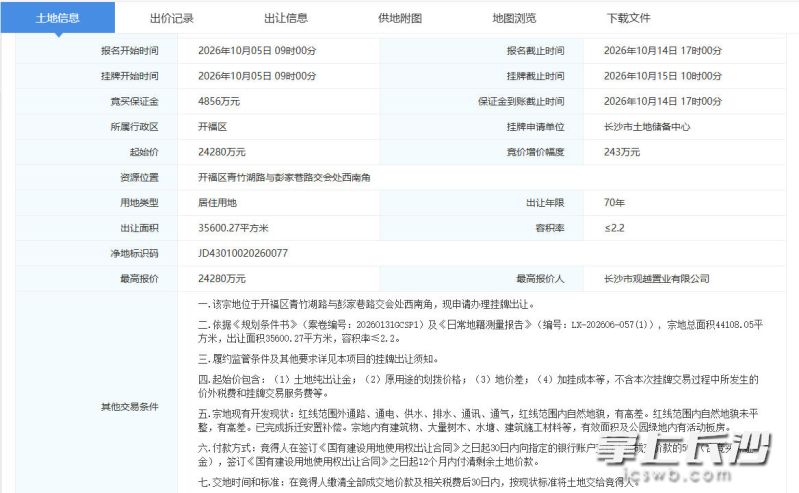Click the 出让年限 label

545,202
